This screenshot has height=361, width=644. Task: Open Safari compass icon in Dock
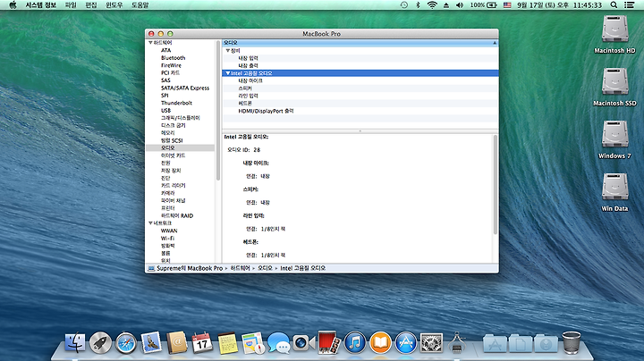point(126,343)
